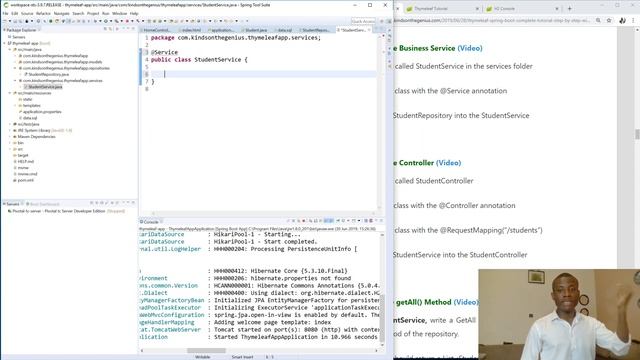
Task: Click the console vertical scrollbar thumb
Action: point(382,319)
